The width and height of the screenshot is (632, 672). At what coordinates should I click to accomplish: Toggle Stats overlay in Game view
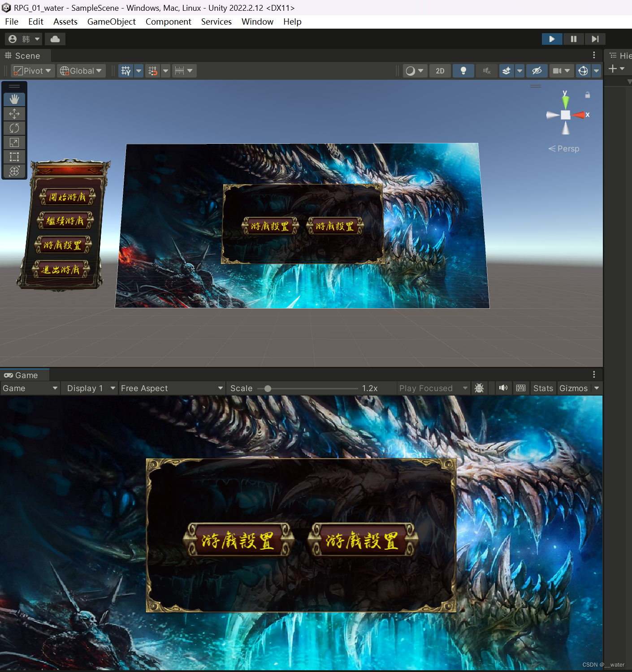pos(543,388)
